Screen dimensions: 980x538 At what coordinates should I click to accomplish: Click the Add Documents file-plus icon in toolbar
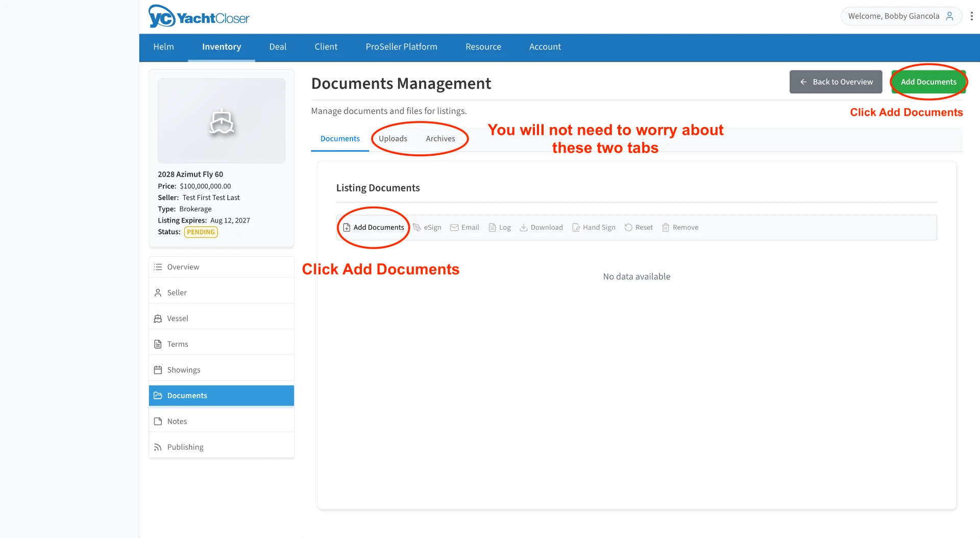click(x=347, y=228)
